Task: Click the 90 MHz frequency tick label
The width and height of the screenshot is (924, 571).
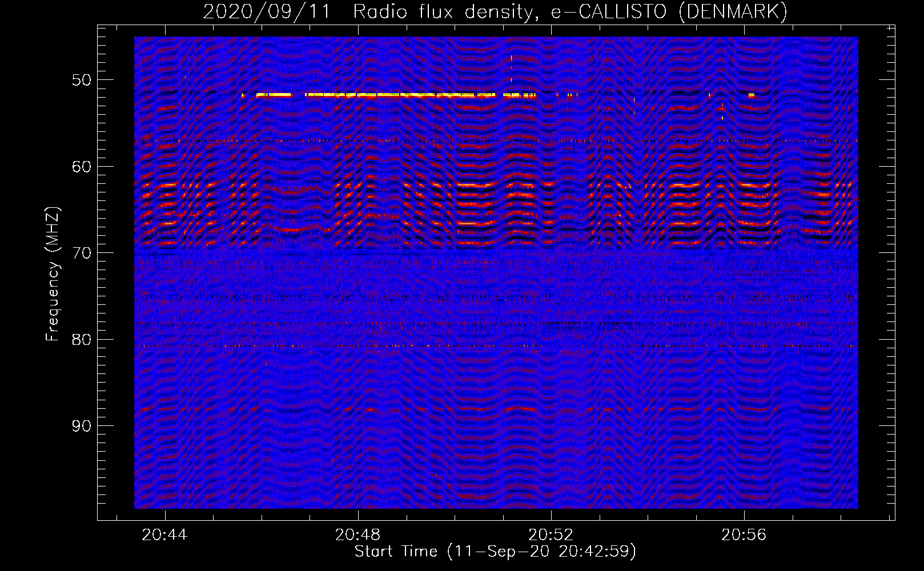Action: [x=82, y=427]
